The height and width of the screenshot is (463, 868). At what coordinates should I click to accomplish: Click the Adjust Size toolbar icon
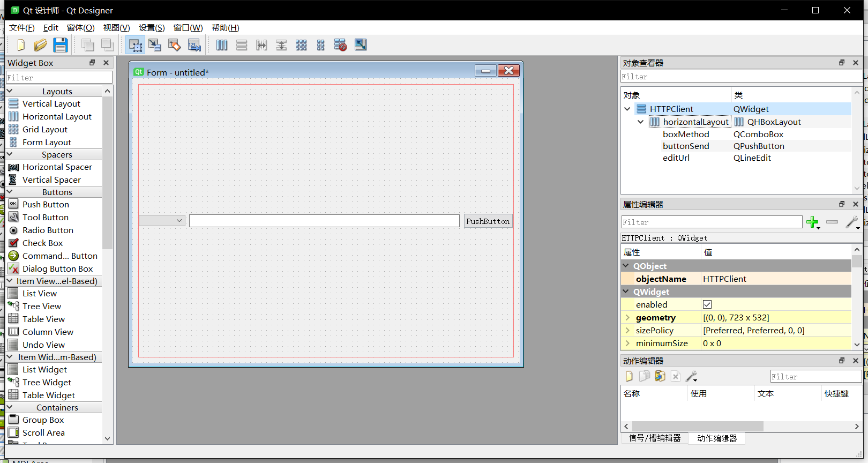361,45
